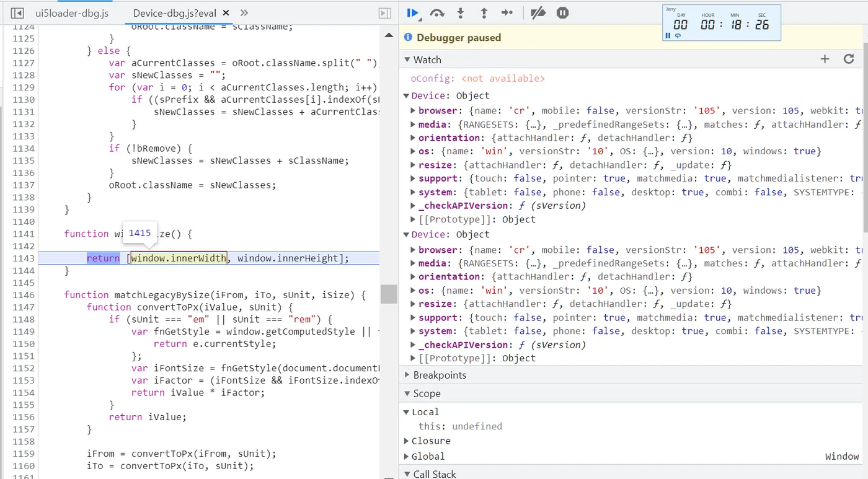Expand resize property in second Device object
The width and height of the screenshot is (868, 479).
[x=414, y=304]
